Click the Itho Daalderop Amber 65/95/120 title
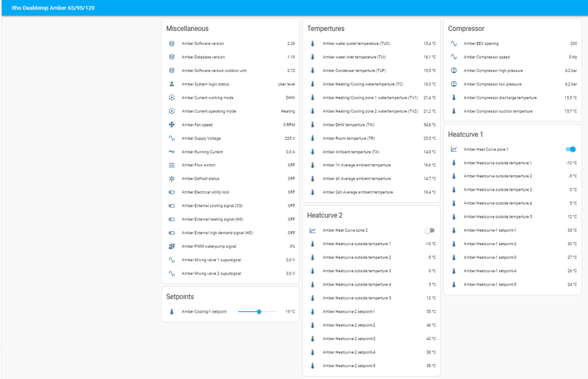The height and width of the screenshot is (379, 588). click(53, 7)
